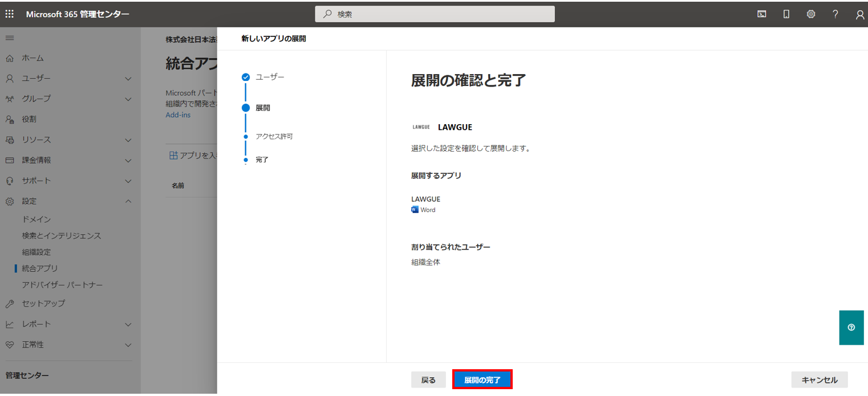
Task: Collapse the navigation hamburger menu
Action: point(10,38)
